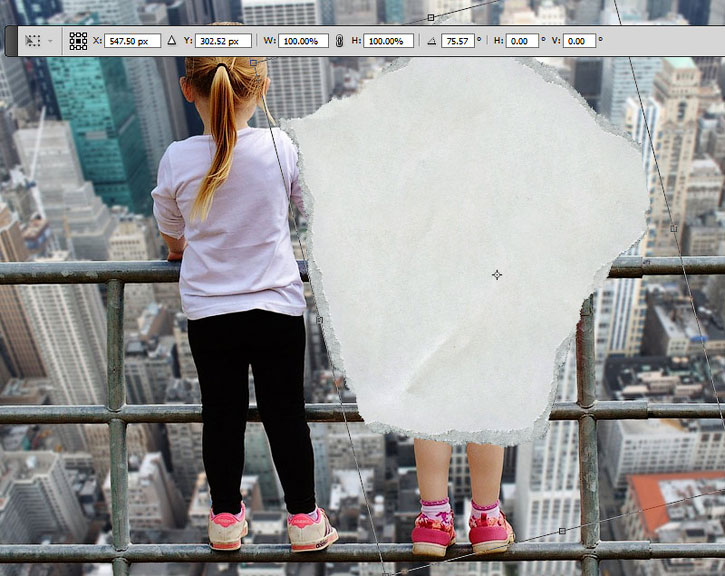The image size is (725, 576).
Task: Click the H height scale 100.00% field
Action: 388,41
